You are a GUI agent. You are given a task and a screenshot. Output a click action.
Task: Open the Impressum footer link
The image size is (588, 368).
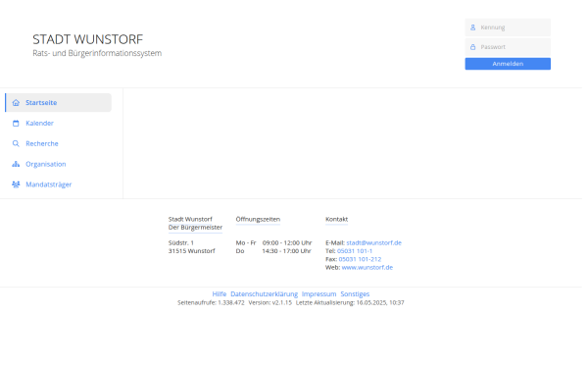[319, 294]
